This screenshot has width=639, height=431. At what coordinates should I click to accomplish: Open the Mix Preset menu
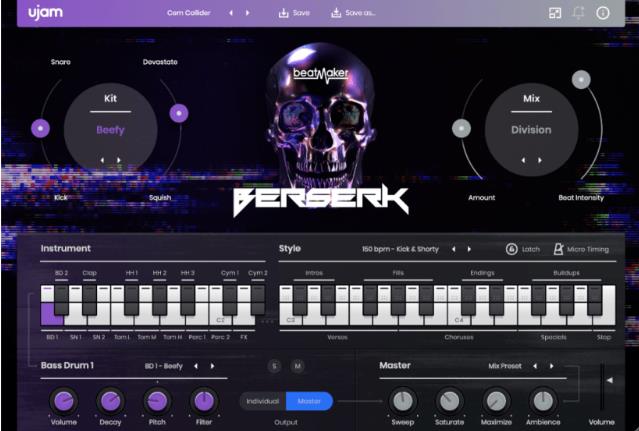pos(505,366)
